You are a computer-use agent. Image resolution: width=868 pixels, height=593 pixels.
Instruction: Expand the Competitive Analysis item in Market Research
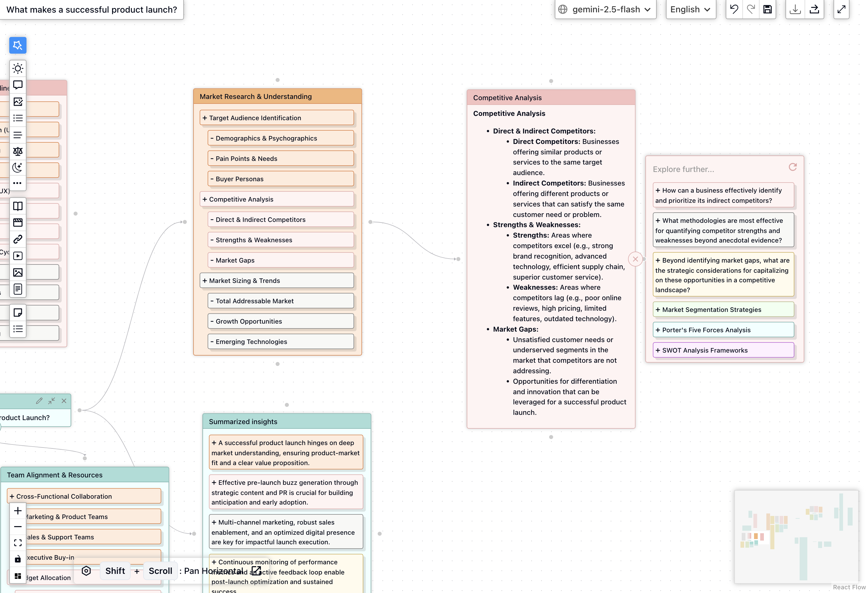(277, 199)
